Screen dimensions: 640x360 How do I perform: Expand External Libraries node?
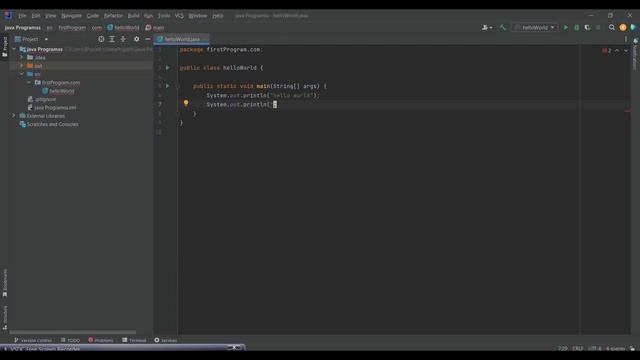pos(14,116)
